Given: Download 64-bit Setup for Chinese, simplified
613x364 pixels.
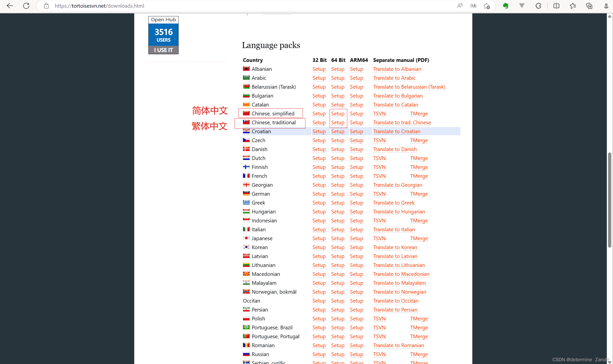Looking at the screenshot, I should point(338,113).
